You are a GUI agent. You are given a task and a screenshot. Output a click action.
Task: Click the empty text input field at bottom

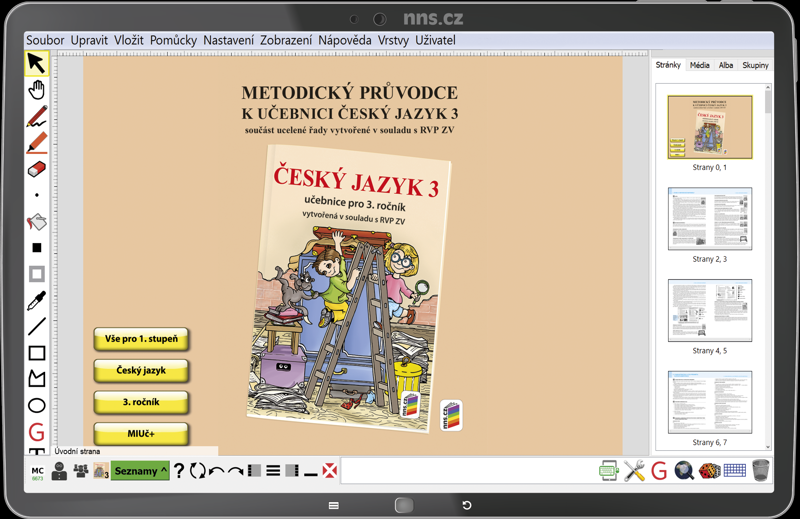point(467,471)
